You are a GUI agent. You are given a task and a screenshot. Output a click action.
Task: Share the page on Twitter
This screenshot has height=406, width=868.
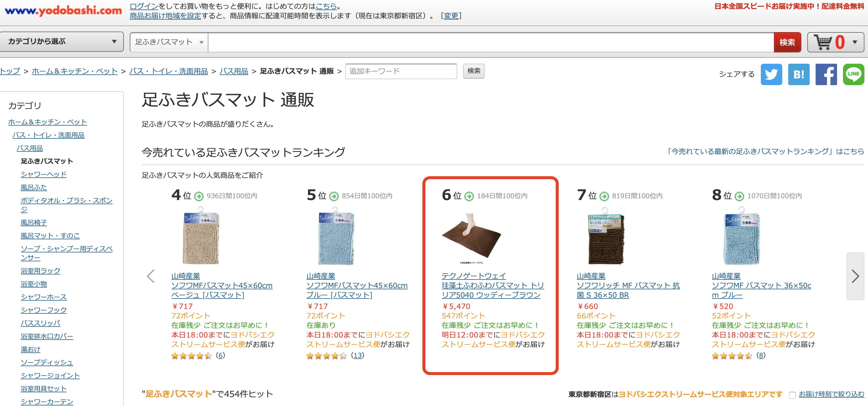(x=771, y=74)
